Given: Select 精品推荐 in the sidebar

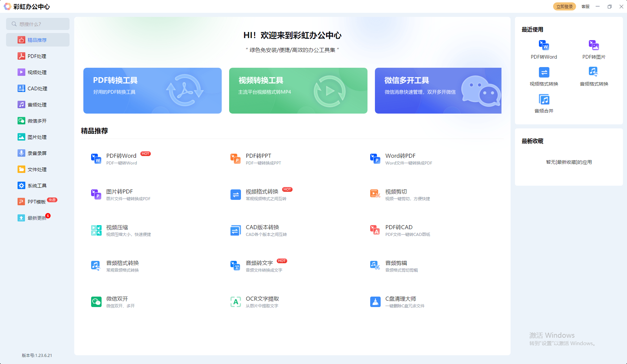Looking at the screenshot, I should pos(38,40).
